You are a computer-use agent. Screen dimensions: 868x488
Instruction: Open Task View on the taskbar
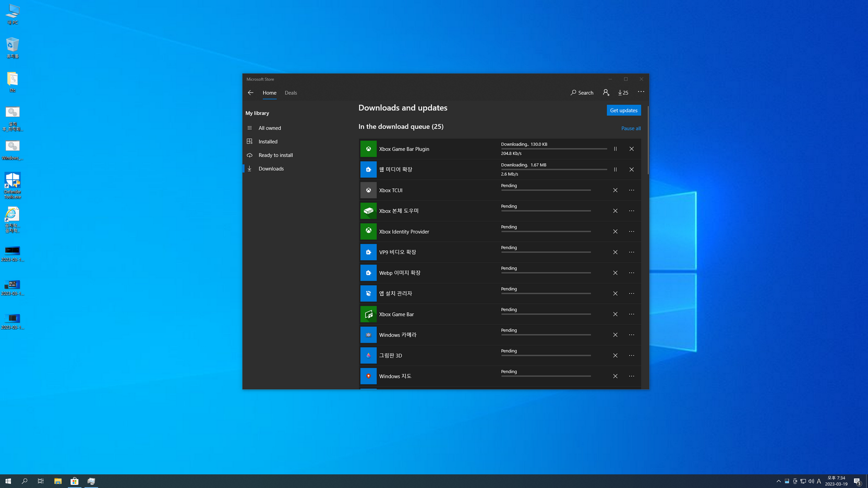(x=41, y=481)
